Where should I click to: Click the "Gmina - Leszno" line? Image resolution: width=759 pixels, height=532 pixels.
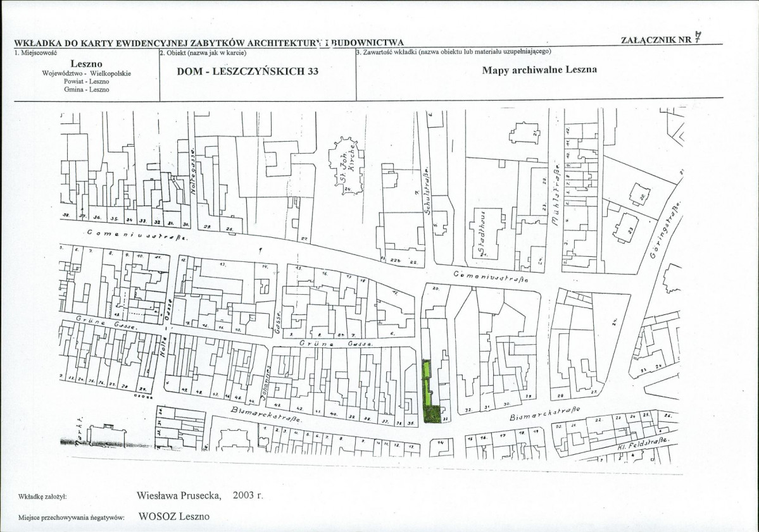pos(87,89)
